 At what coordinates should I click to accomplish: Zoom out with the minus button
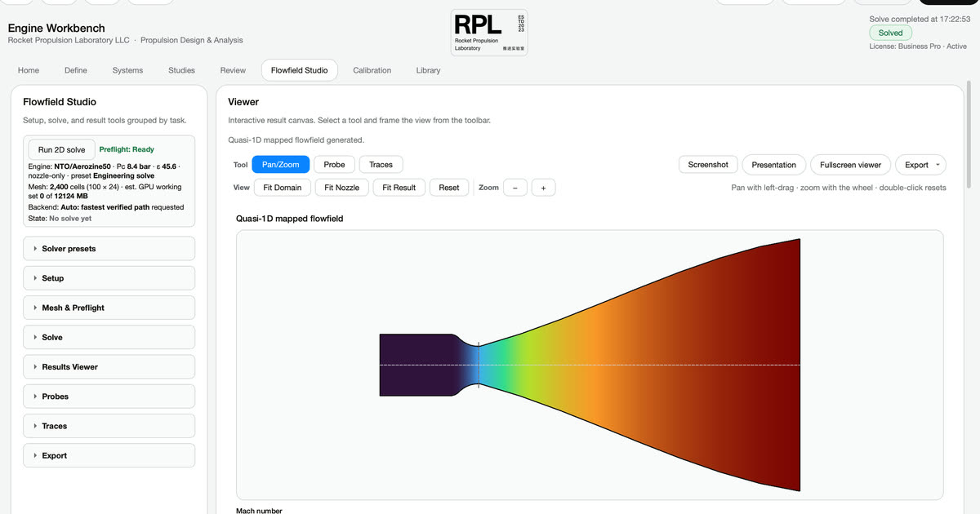(514, 188)
